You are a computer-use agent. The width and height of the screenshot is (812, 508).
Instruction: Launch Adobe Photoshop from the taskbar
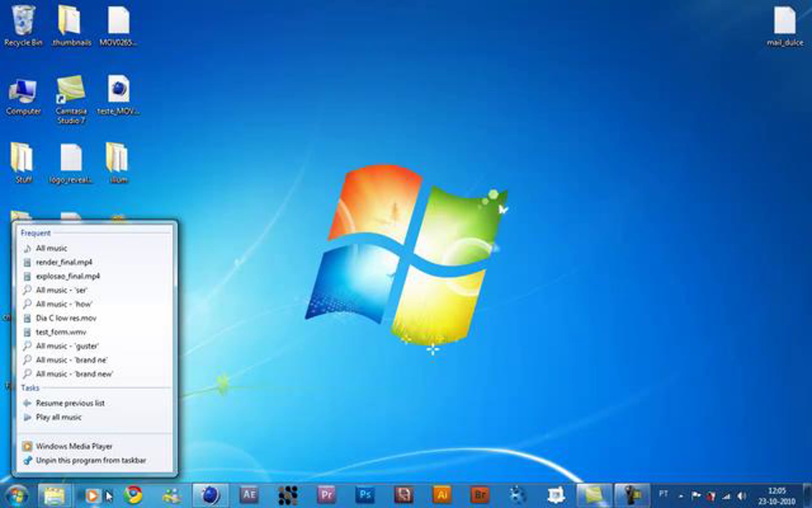click(x=365, y=495)
